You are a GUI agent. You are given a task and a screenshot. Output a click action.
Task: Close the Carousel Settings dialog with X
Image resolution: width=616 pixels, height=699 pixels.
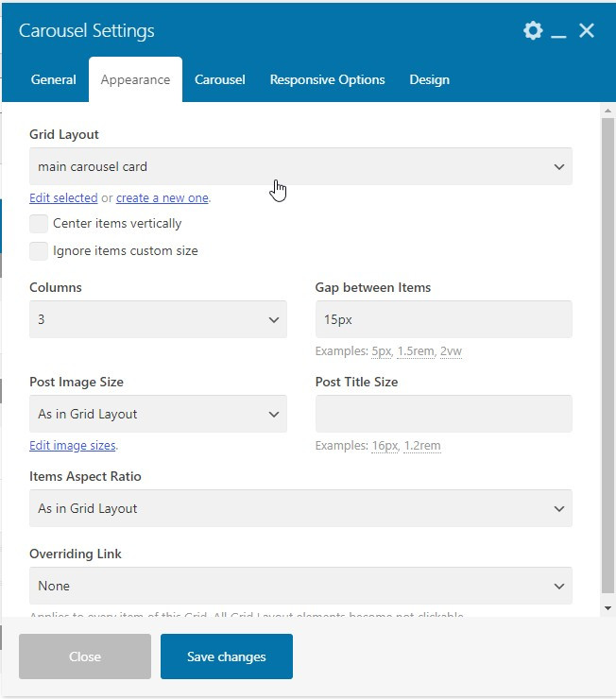[587, 31]
